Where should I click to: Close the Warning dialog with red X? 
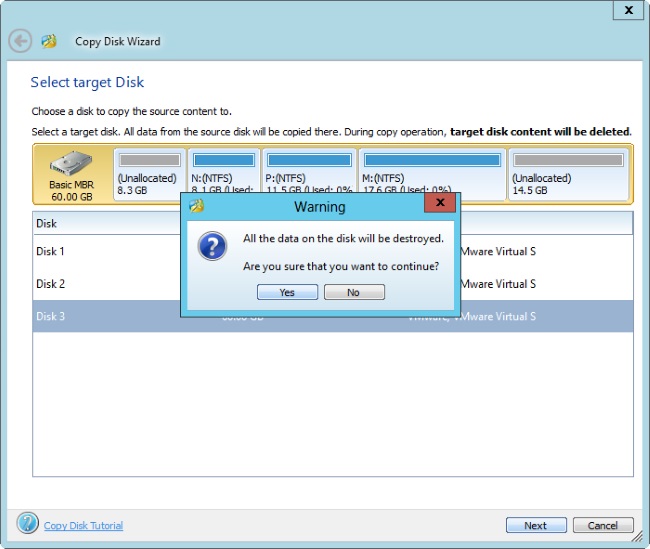tap(440, 205)
